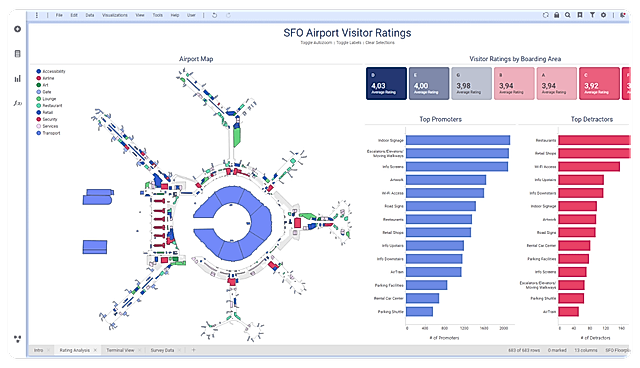Click the Toggle Autozoom link

316,42
